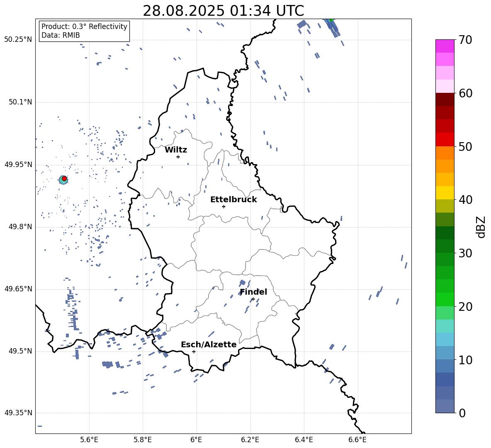
Task: Click the dark maroon colorbar swatch below 60
Action: coord(445,99)
